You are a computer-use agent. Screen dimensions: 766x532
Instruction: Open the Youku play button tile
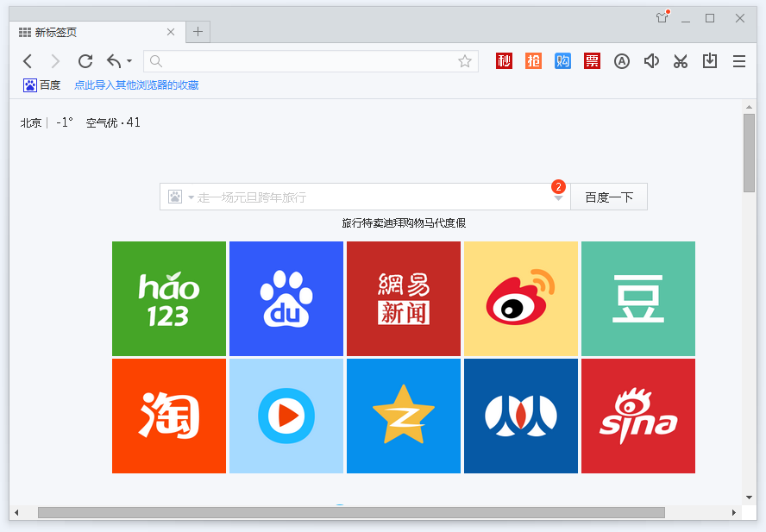pyautogui.click(x=286, y=416)
